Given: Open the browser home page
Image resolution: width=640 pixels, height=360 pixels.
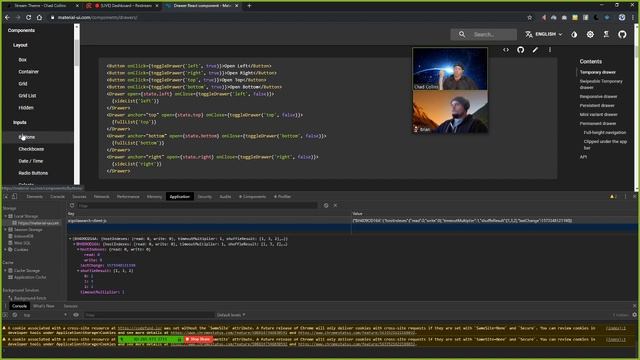Looking at the screenshot, I should coord(39,18).
